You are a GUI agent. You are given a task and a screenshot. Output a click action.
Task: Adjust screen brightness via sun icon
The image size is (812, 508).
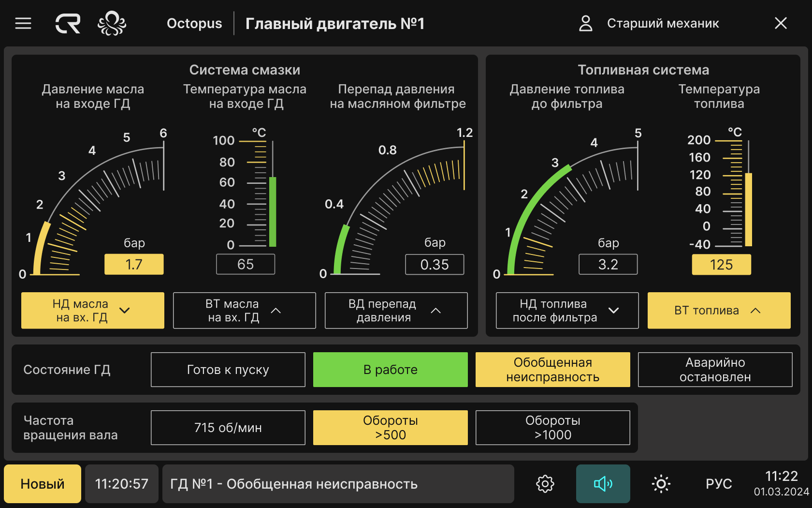point(661,484)
